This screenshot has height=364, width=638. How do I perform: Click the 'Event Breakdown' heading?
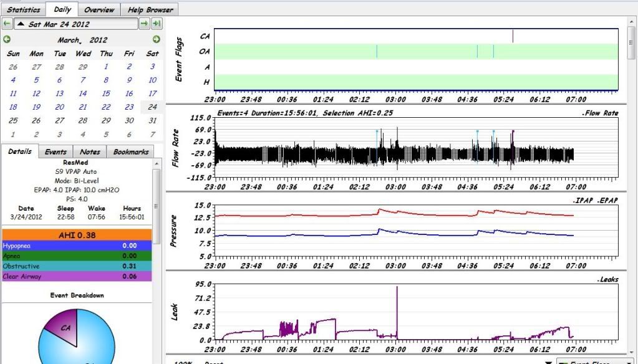coord(77,295)
